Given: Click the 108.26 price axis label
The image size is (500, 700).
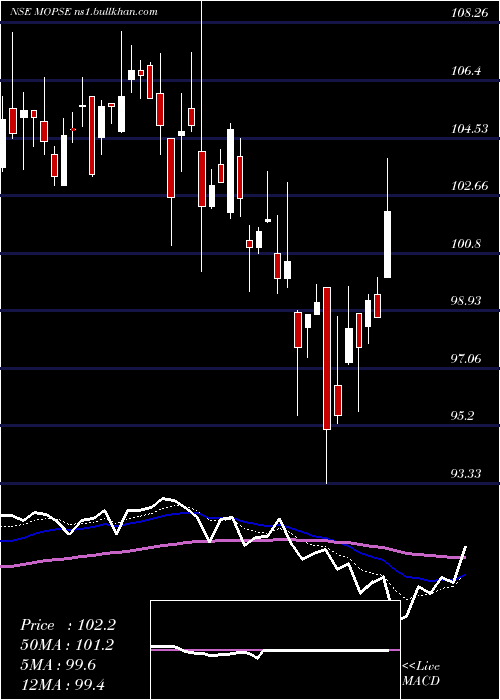Looking at the screenshot, I should 469,13.
